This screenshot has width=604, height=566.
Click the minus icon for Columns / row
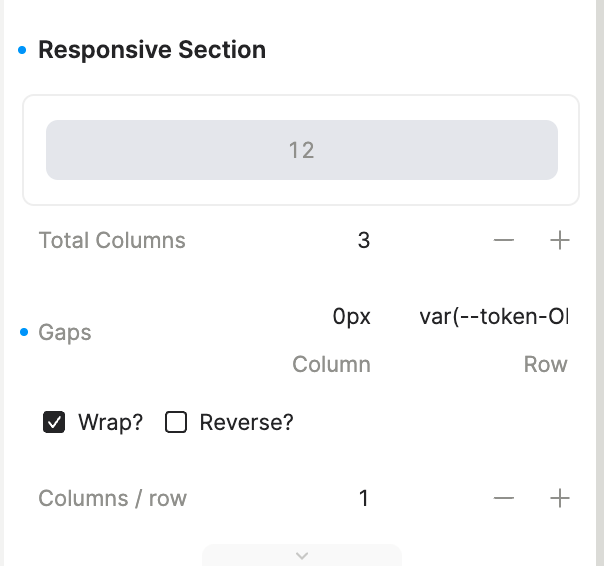pos(504,498)
